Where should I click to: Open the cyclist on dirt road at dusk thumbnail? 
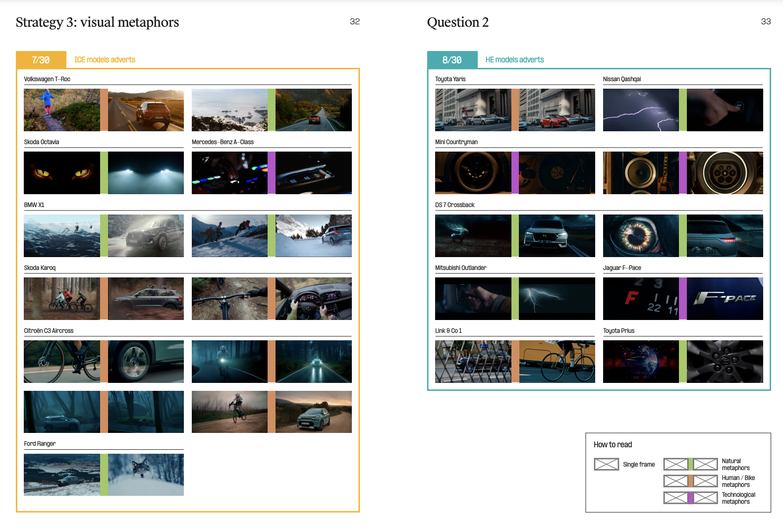tap(229, 412)
